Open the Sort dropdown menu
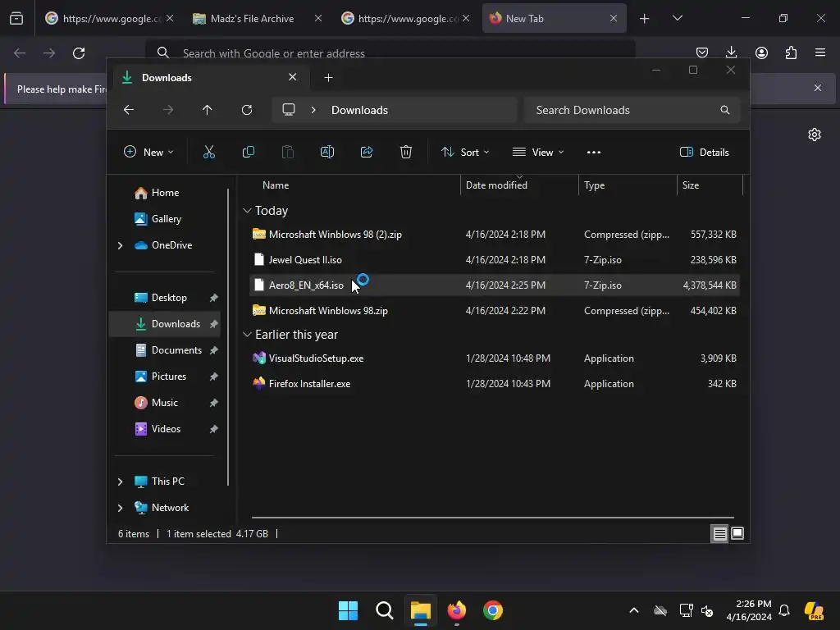The height and width of the screenshot is (630, 840). pyautogui.click(x=464, y=152)
